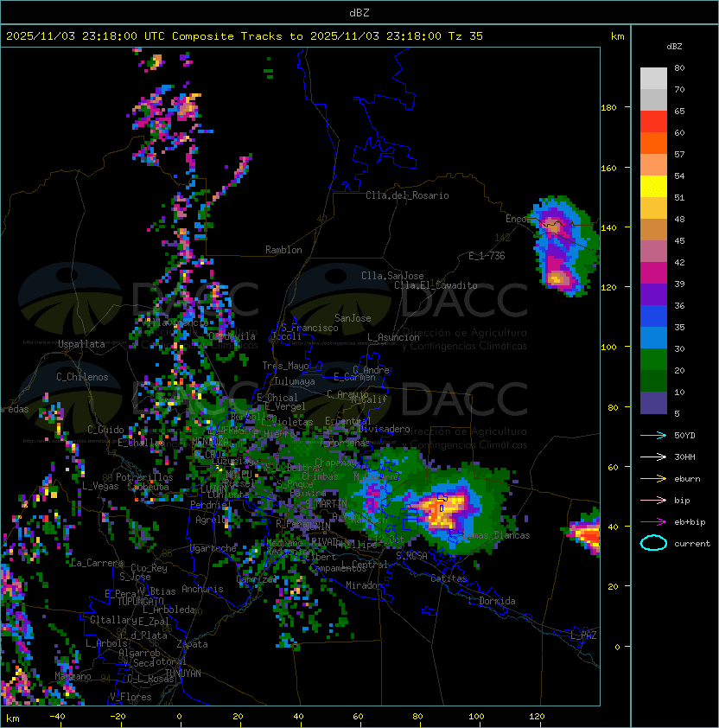Pick the purple 39 dBZ legend swatch
719x728 pixels.
pos(653,294)
